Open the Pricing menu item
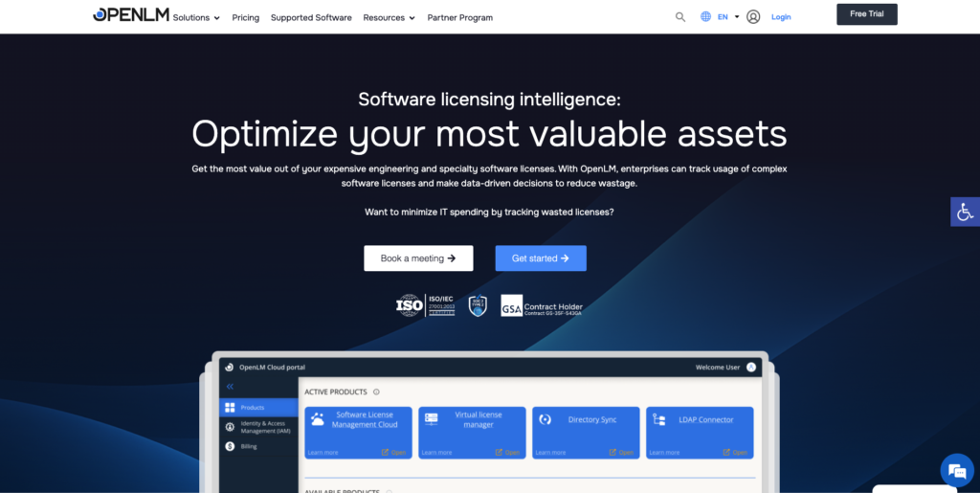 coord(245,17)
